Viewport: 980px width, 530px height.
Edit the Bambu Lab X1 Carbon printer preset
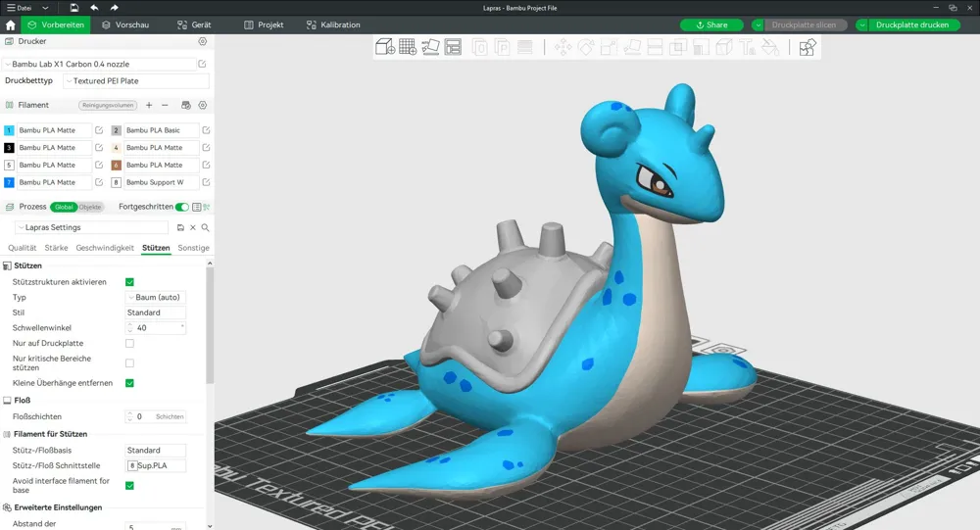tap(202, 64)
